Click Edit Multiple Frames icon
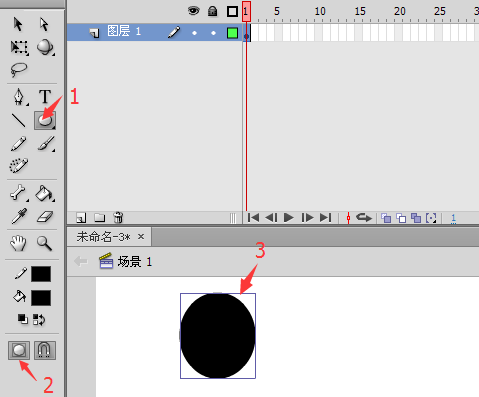 pos(416,218)
